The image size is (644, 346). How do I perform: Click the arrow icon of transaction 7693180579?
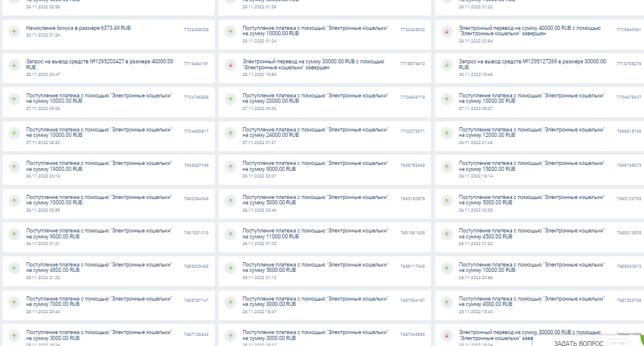(x=231, y=201)
